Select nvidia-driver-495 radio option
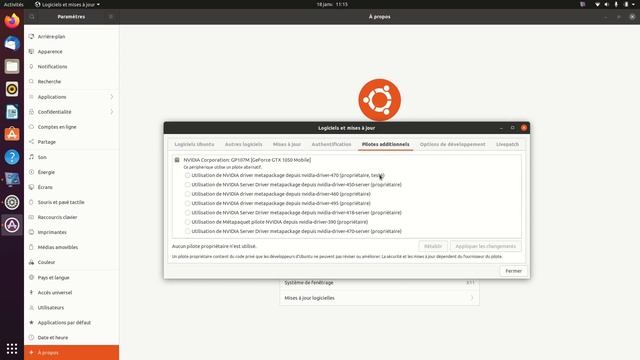640x360 pixels. click(187, 203)
